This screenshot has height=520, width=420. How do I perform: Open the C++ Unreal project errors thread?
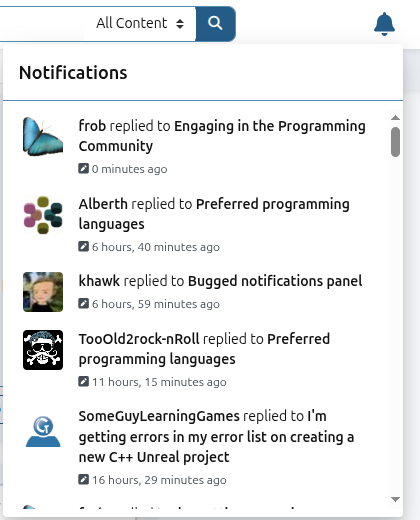216,437
